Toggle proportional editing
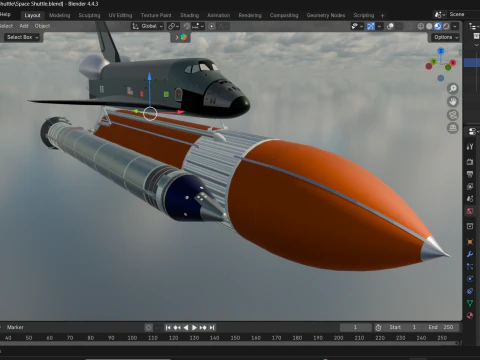The width and height of the screenshot is (480, 360). tap(212, 26)
